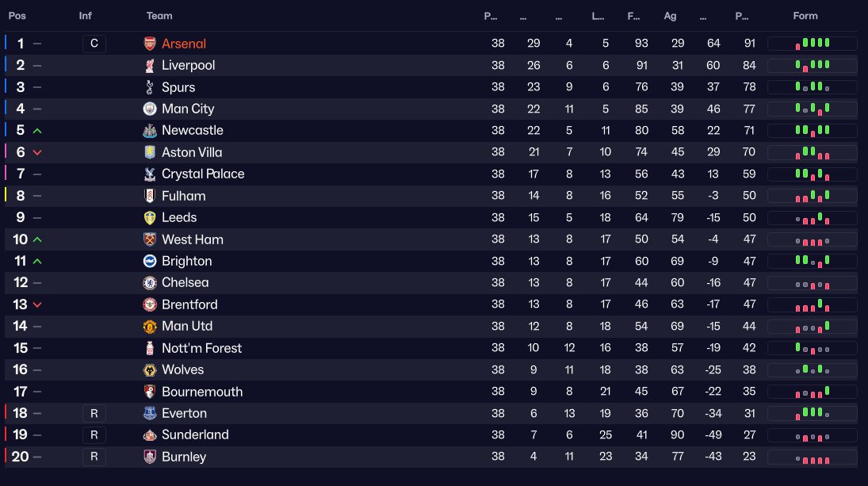Click the Spurs cockerel crest
The image size is (868, 486).
150,87
